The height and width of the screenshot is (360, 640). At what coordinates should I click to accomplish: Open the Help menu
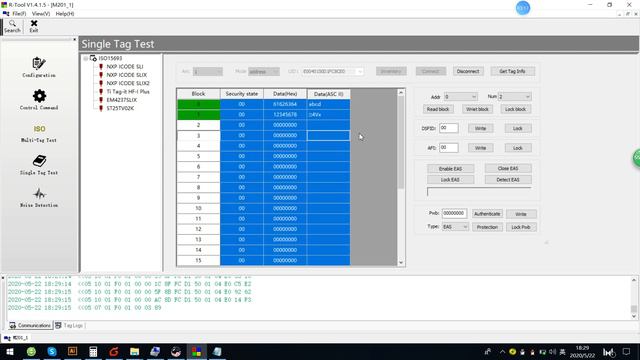(x=65, y=14)
